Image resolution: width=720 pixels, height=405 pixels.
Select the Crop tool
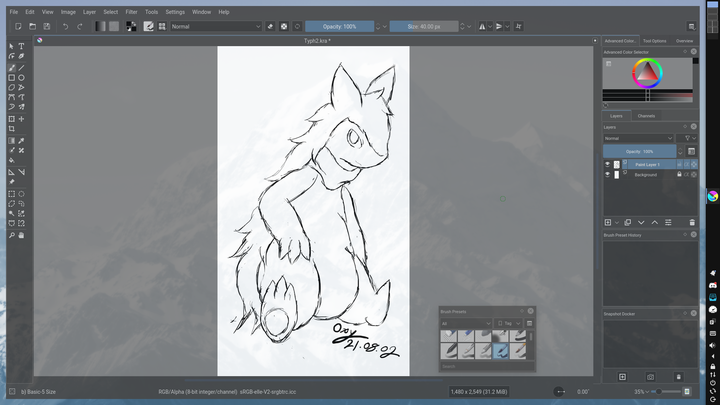[x=11, y=129]
